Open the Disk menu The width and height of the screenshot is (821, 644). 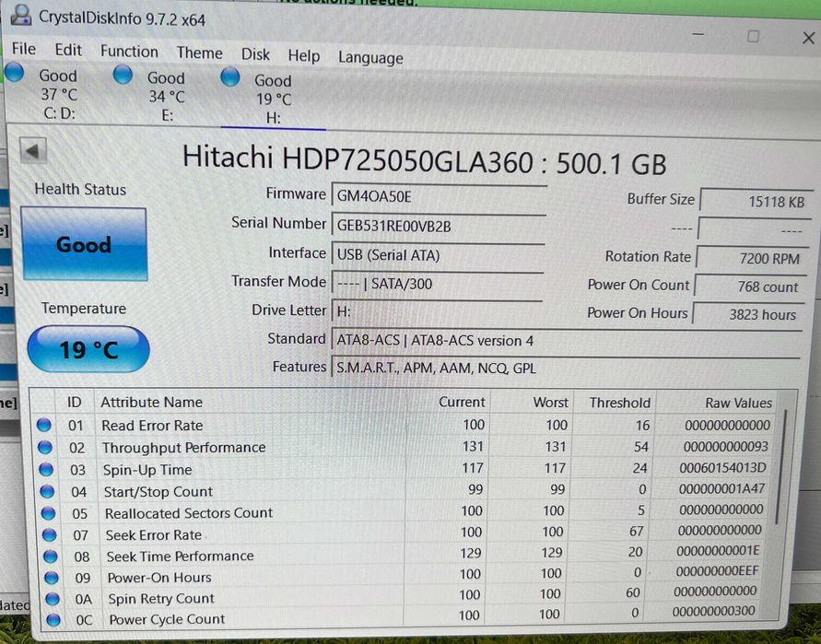click(x=255, y=54)
